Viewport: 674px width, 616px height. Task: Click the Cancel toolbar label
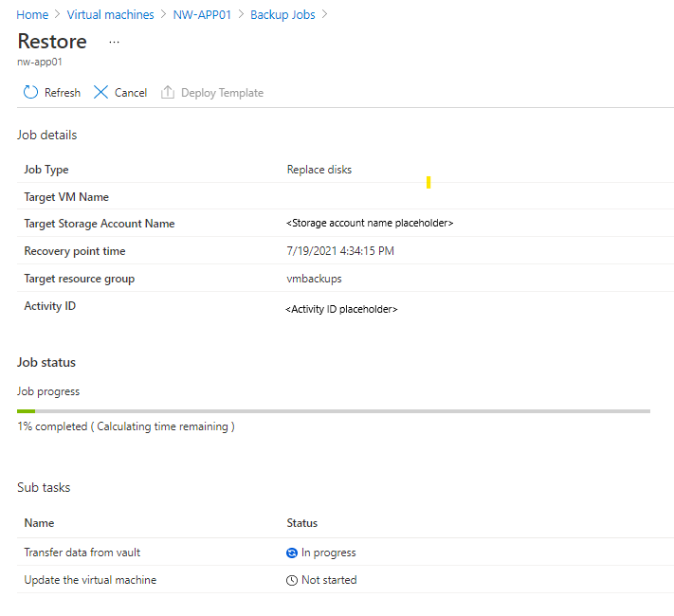click(x=131, y=93)
